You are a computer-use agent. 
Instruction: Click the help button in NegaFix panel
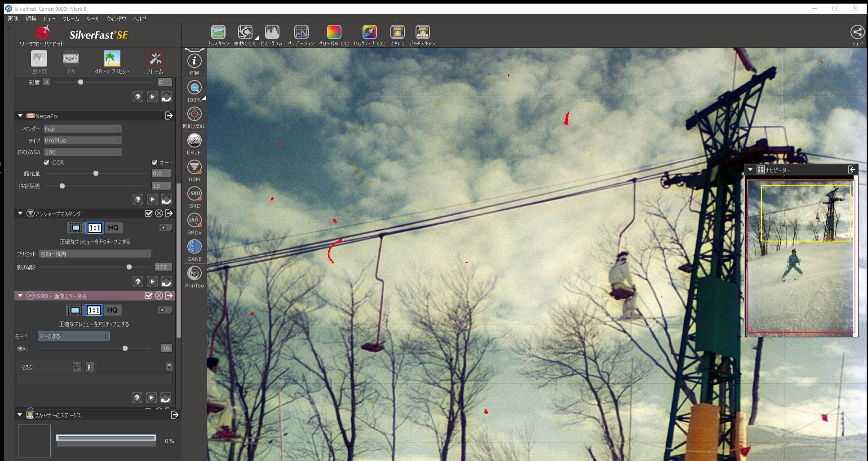pyautogui.click(x=138, y=199)
